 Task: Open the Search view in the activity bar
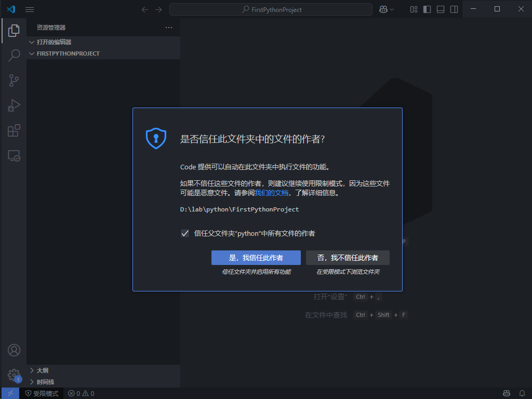point(14,55)
